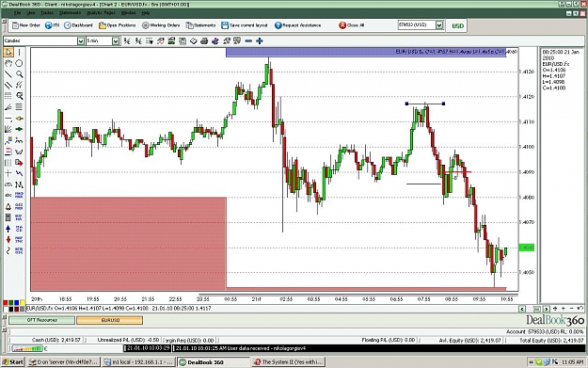Click the calculator tool icon
The width and height of the screenshot is (588, 368).
[x=8, y=217]
